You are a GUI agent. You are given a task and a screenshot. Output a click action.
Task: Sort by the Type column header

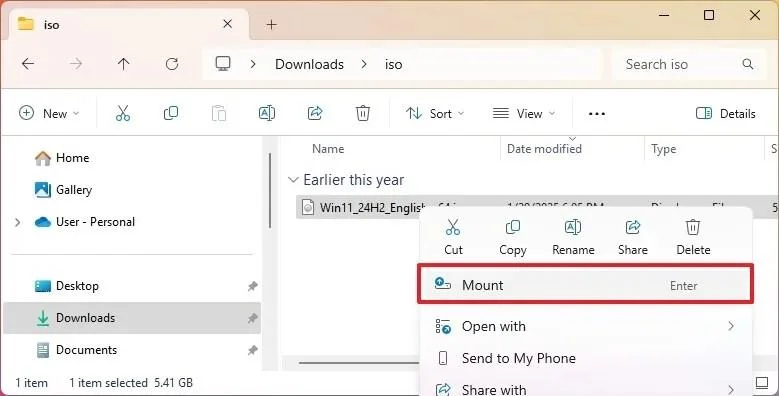663,149
